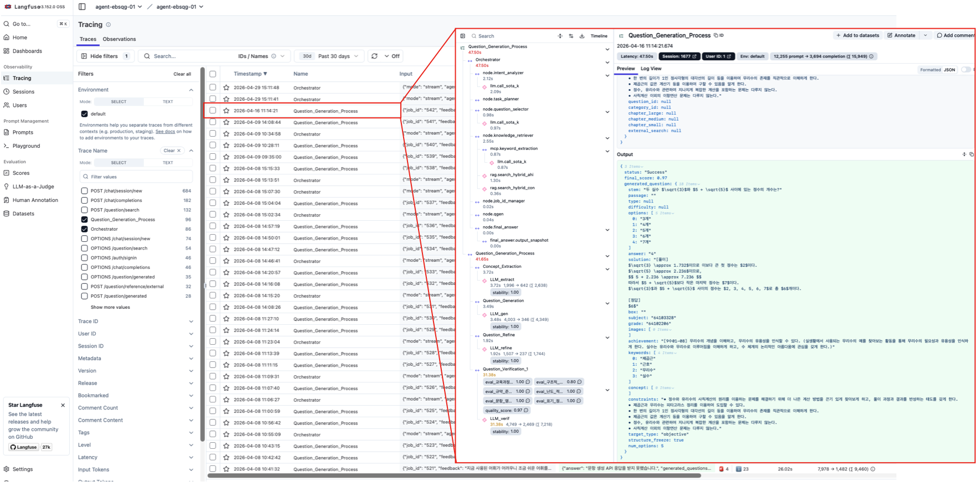
Task: Click the Hide filters button
Action: (x=105, y=56)
